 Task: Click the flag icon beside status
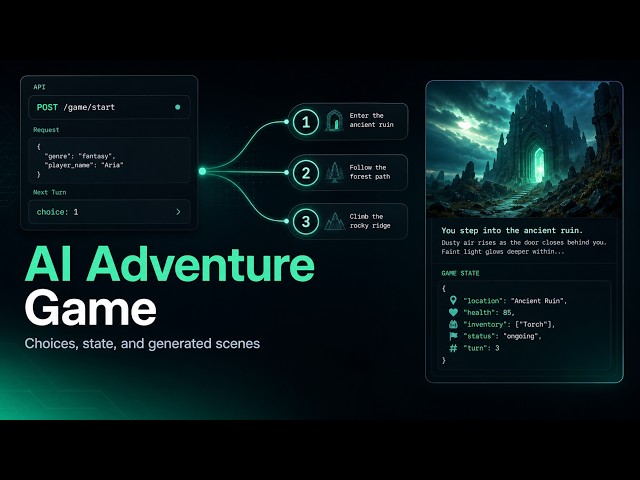[453, 336]
